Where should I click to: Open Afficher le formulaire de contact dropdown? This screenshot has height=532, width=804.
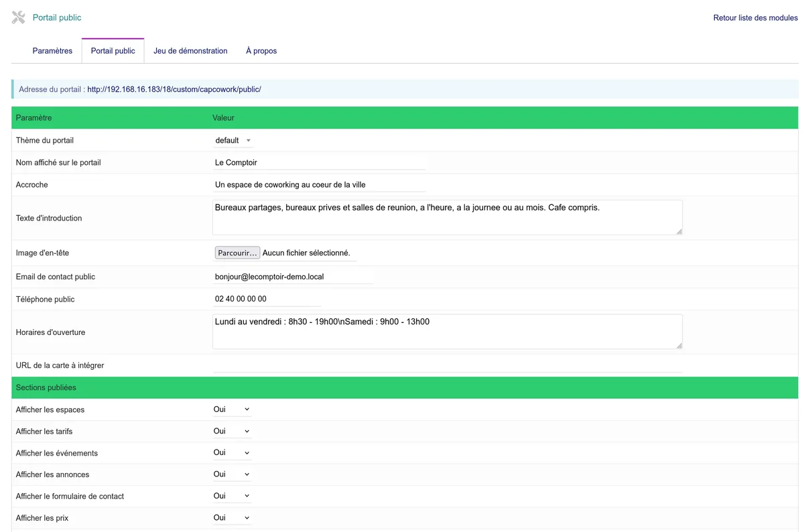[232, 496]
